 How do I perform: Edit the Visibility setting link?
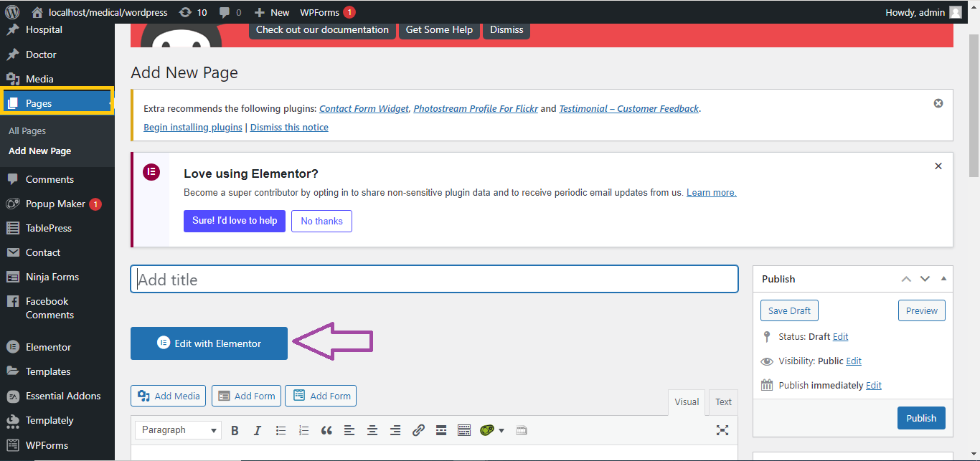pyautogui.click(x=854, y=361)
